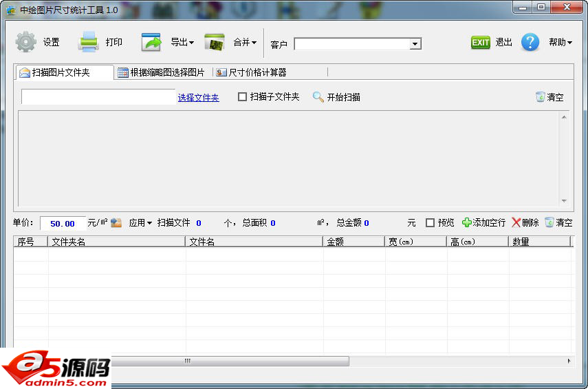Click the 高(cm) column header
The height and width of the screenshot is (389, 588).
pyautogui.click(x=478, y=242)
